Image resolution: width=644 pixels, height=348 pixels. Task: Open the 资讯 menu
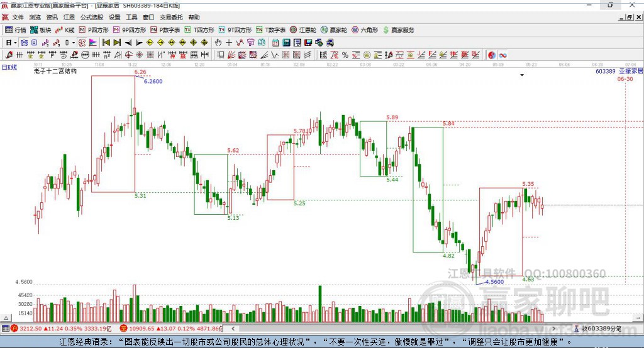pos(52,17)
